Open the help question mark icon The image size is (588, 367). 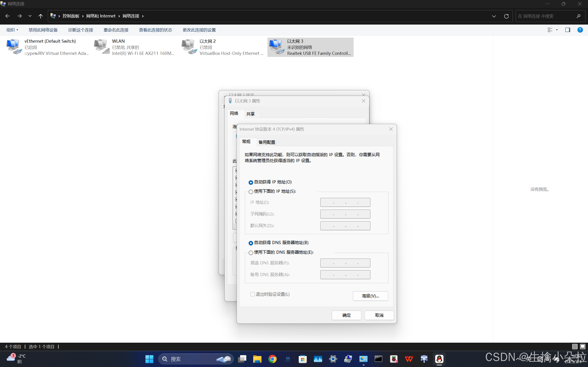click(x=580, y=30)
